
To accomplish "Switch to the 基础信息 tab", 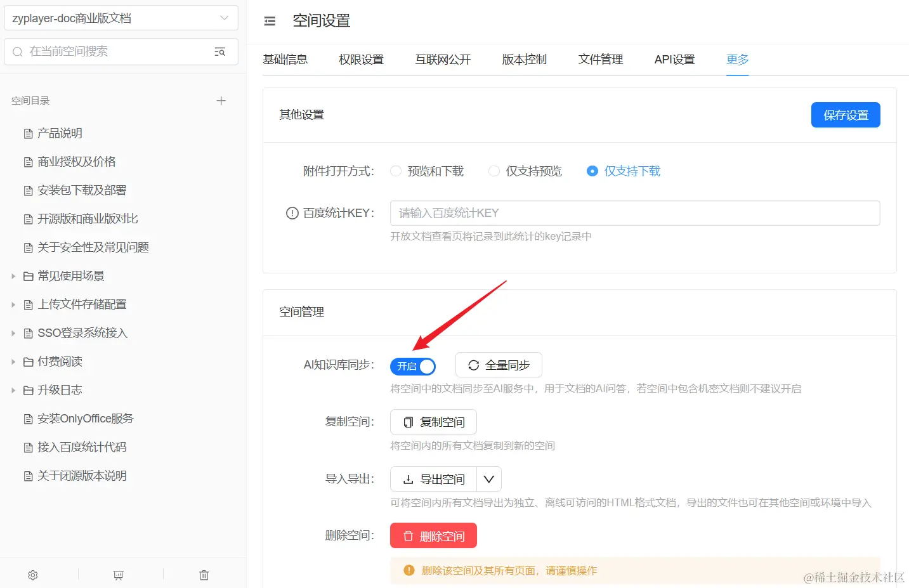I will [285, 60].
